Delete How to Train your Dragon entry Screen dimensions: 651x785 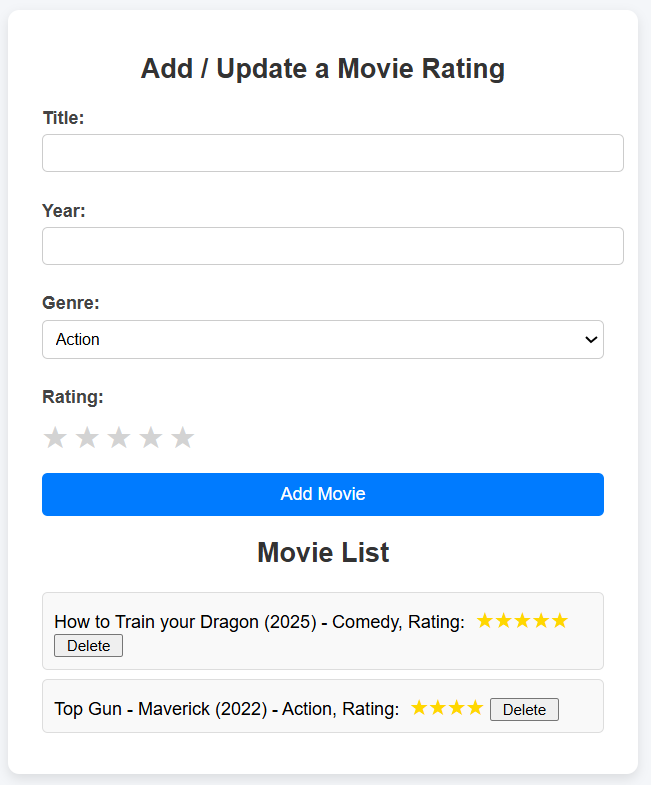(88, 646)
